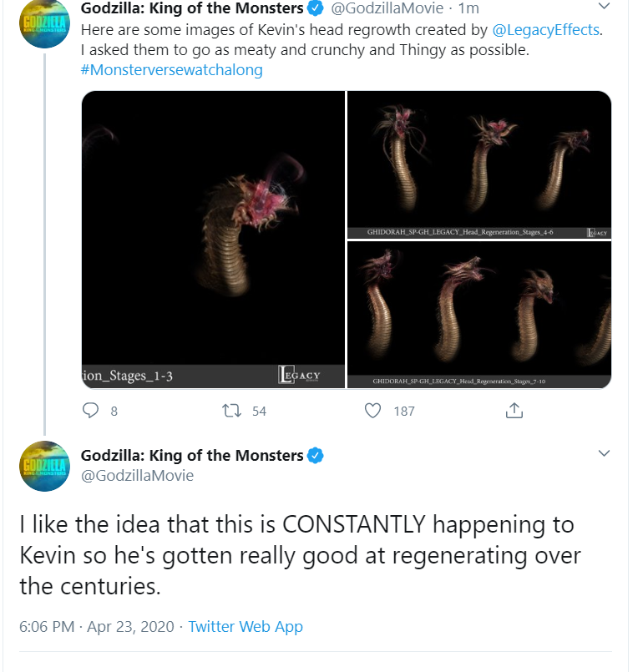Click the top tweet's Godzilla display name
This screenshot has height=672, width=643.
click(192, 8)
